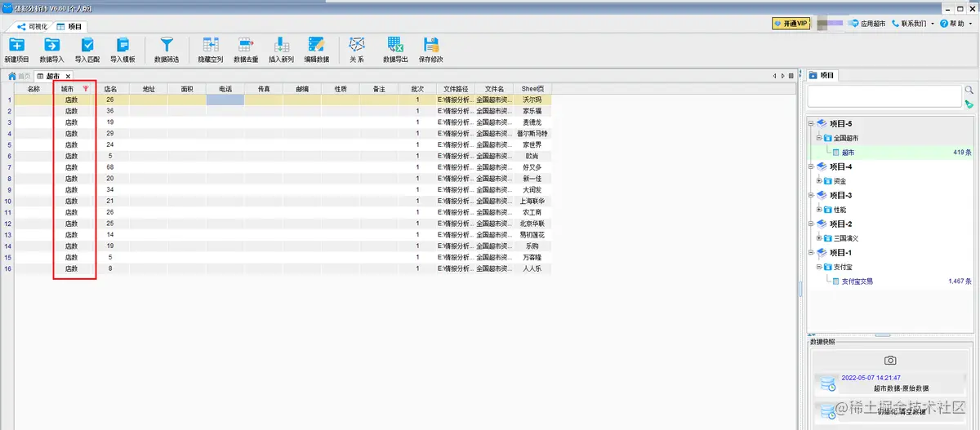The width and height of the screenshot is (980, 430).
Task: Click the 上海联华 cell
Action: (x=532, y=201)
